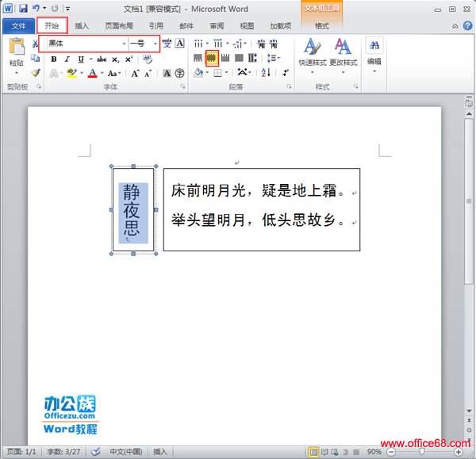Open the line spacing dropdown
476x459 pixels.
point(273,58)
